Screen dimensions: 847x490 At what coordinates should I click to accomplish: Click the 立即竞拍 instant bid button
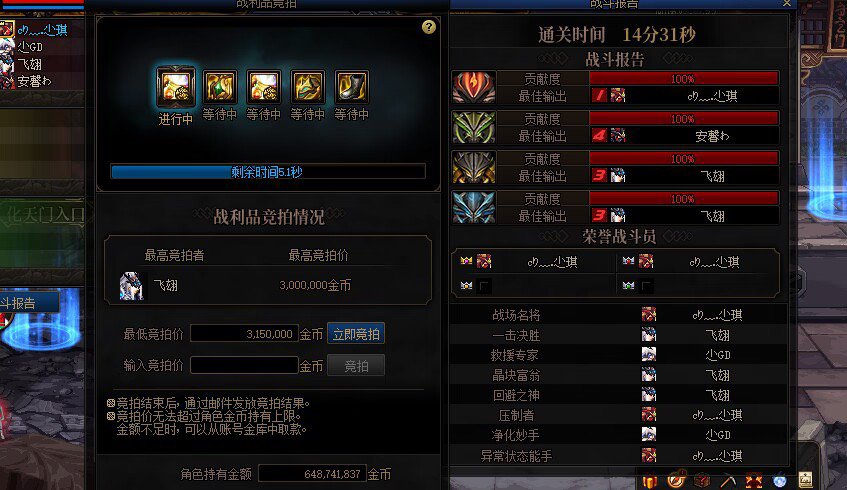pos(356,334)
